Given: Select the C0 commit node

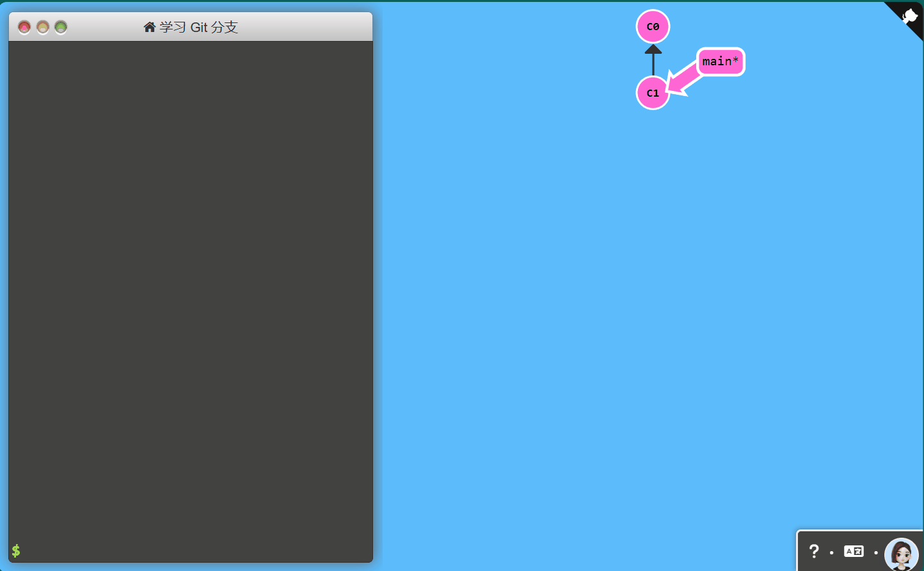Looking at the screenshot, I should [652, 26].
